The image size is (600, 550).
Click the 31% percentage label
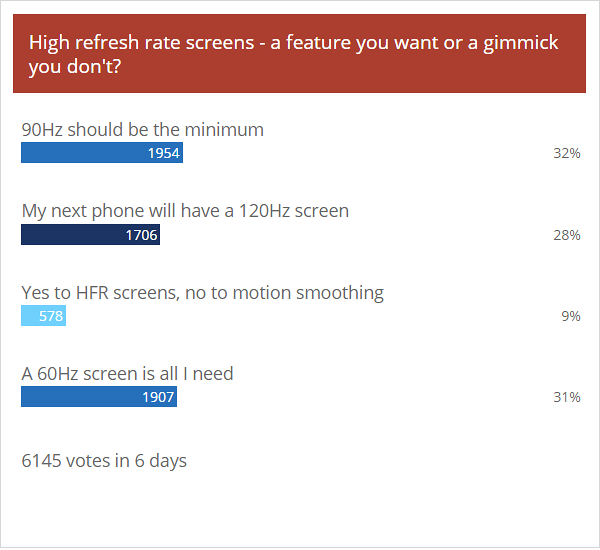coord(567,397)
